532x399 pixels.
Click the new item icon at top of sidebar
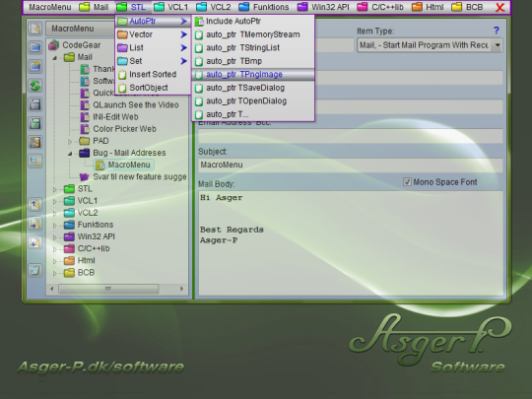click(x=34, y=29)
